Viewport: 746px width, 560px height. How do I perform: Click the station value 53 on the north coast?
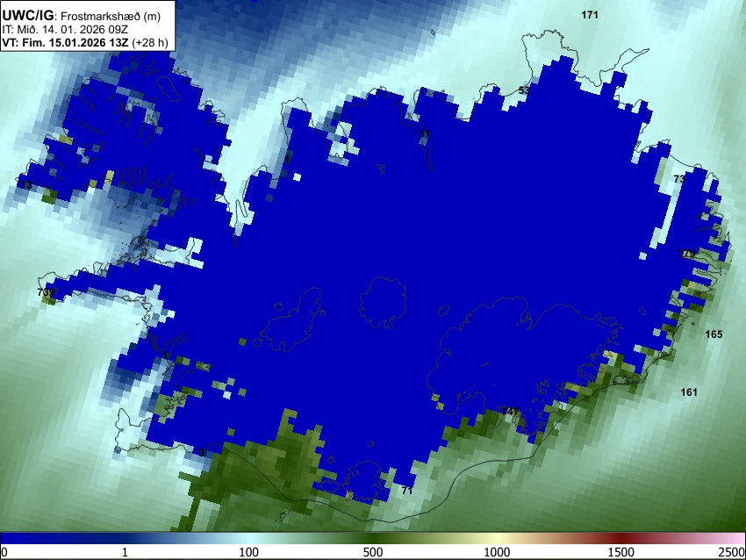[x=524, y=90]
